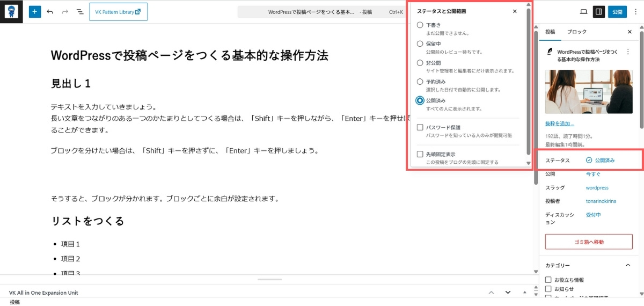Select the 予約済み radio option
644x306 pixels.
[420, 82]
